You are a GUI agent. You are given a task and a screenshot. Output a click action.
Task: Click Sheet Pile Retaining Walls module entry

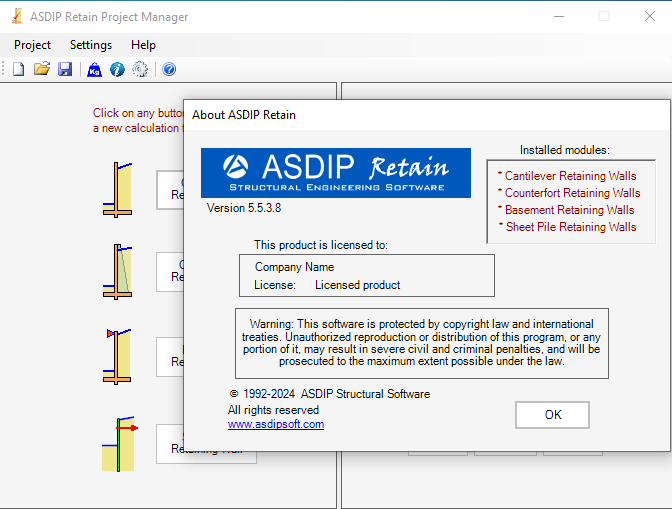pyautogui.click(x=571, y=227)
